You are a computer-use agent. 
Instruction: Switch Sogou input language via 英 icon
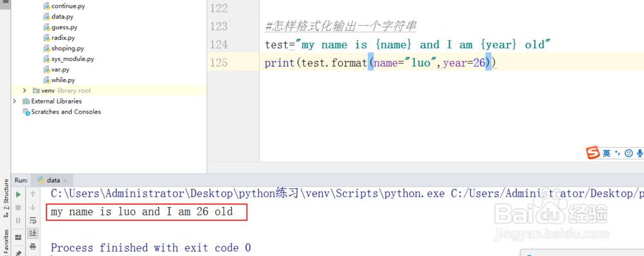pyautogui.click(x=607, y=154)
